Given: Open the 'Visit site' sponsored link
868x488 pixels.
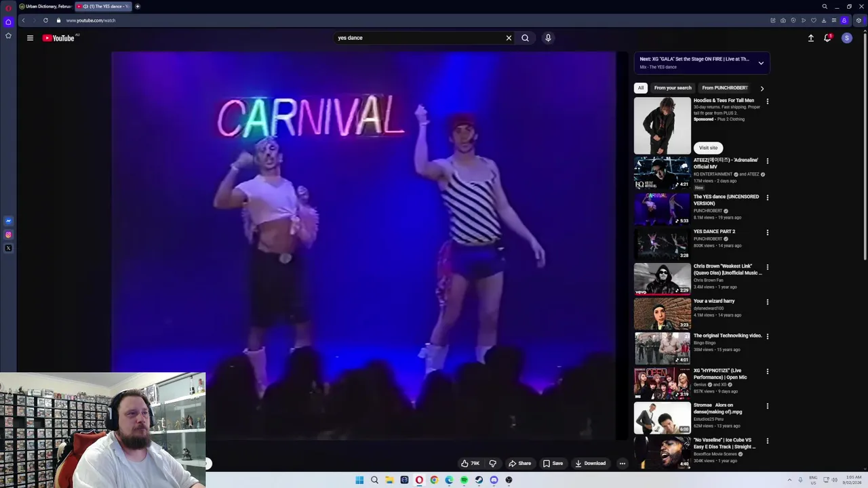Looking at the screenshot, I should [708, 148].
